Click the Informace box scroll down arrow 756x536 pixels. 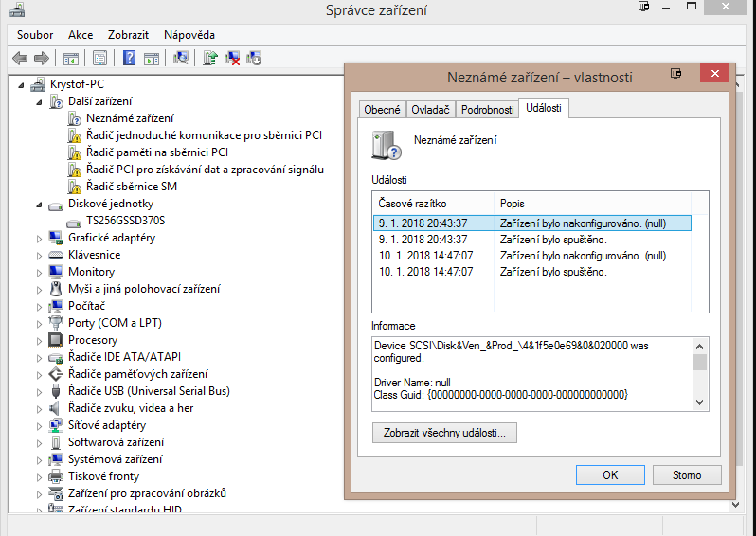700,402
